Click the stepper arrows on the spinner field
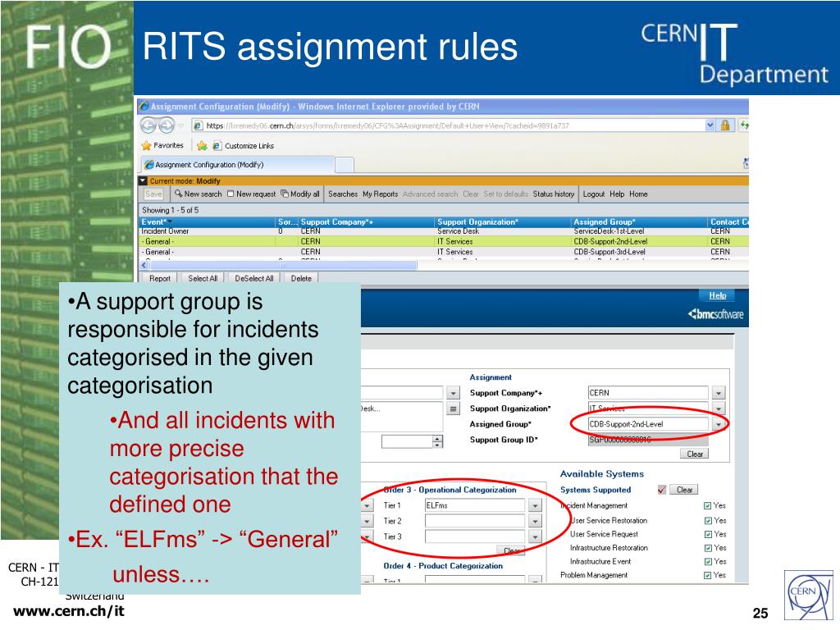Image resolution: width=840 pixels, height=630 pixels. (x=438, y=441)
